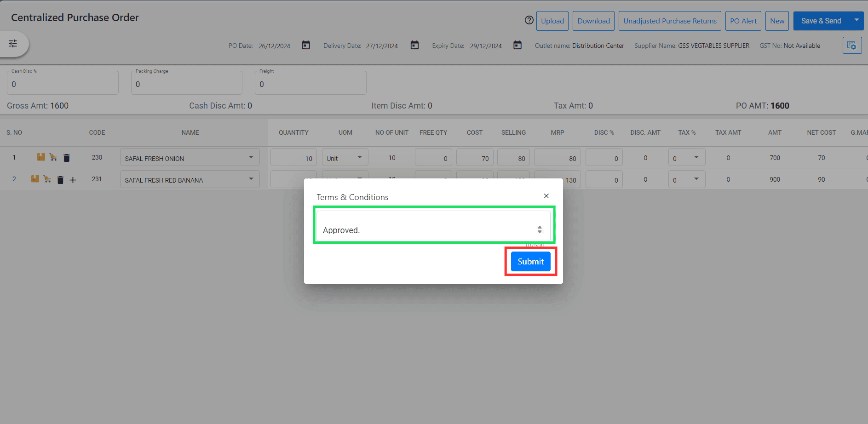868x424 pixels.
Task: Click the Free Qty field of onion row
Action: tap(433, 157)
